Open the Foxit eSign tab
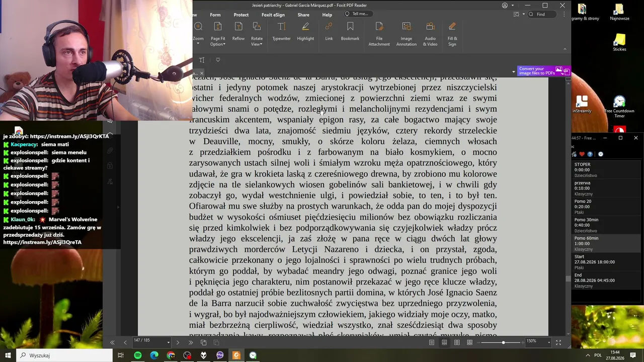The width and height of the screenshot is (644, 362). point(273,15)
